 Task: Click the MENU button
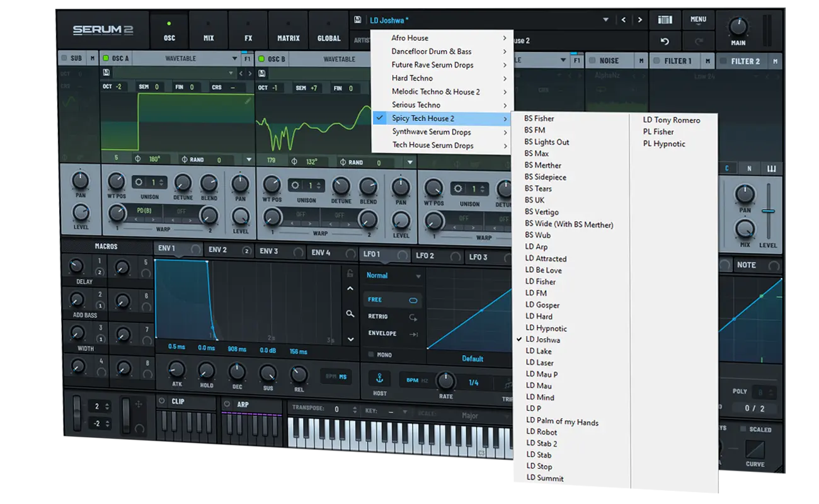point(698,20)
